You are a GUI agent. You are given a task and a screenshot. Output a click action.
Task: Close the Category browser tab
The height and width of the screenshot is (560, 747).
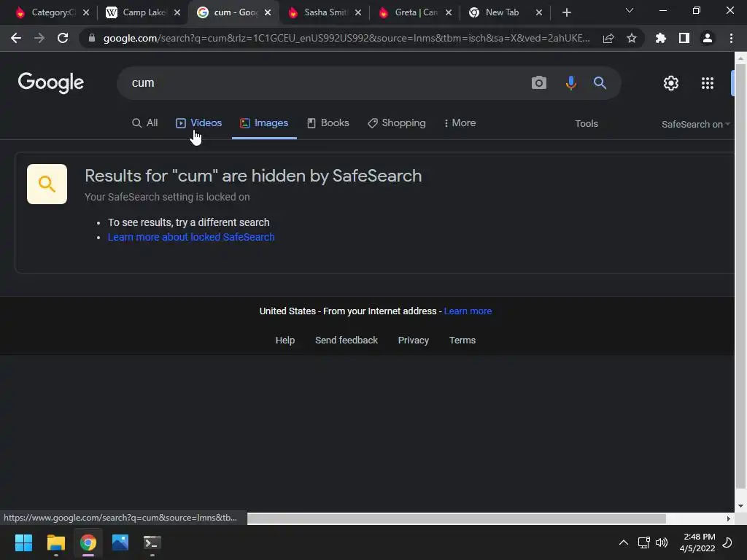(86, 12)
